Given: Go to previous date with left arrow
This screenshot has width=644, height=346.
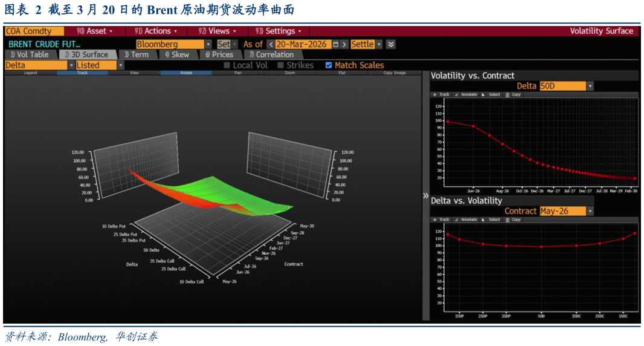Looking at the screenshot, I should click(x=271, y=44).
